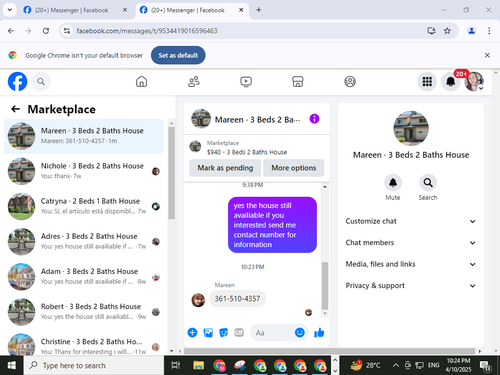
Task: Click the browser reload icon
Action: 46,31
